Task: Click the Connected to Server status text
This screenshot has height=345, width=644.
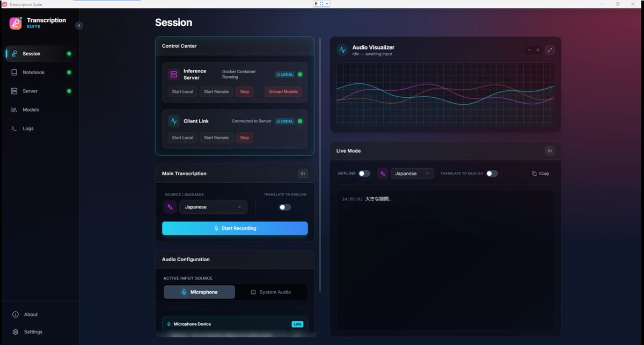Action: pyautogui.click(x=251, y=121)
